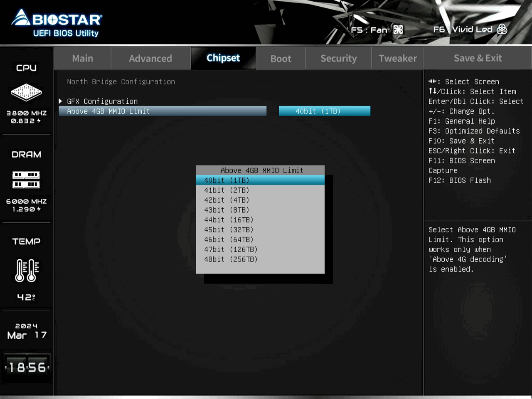The width and height of the screenshot is (532, 399).
Task: Click the DRAM memory modules icon
Action: (26, 180)
